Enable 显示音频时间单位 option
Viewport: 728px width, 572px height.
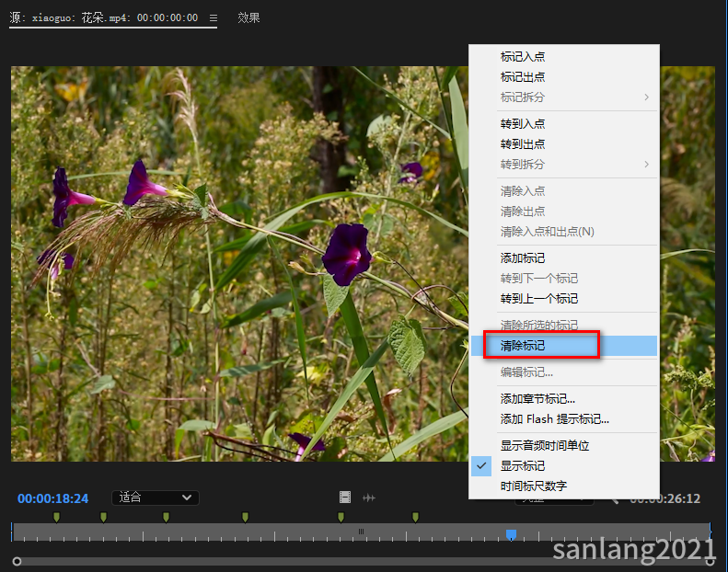click(564, 446)
